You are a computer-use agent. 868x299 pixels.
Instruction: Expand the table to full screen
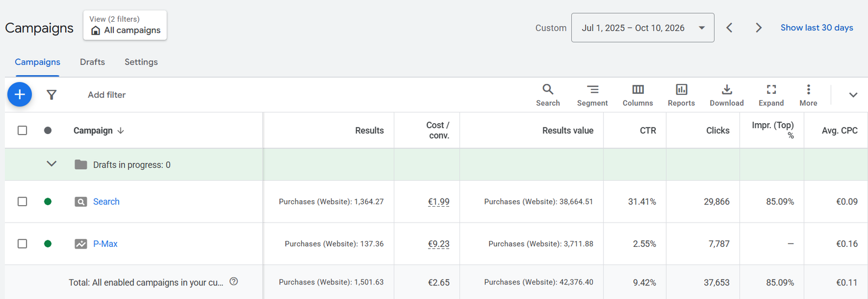pyautogui.click(x=771, y=95)
